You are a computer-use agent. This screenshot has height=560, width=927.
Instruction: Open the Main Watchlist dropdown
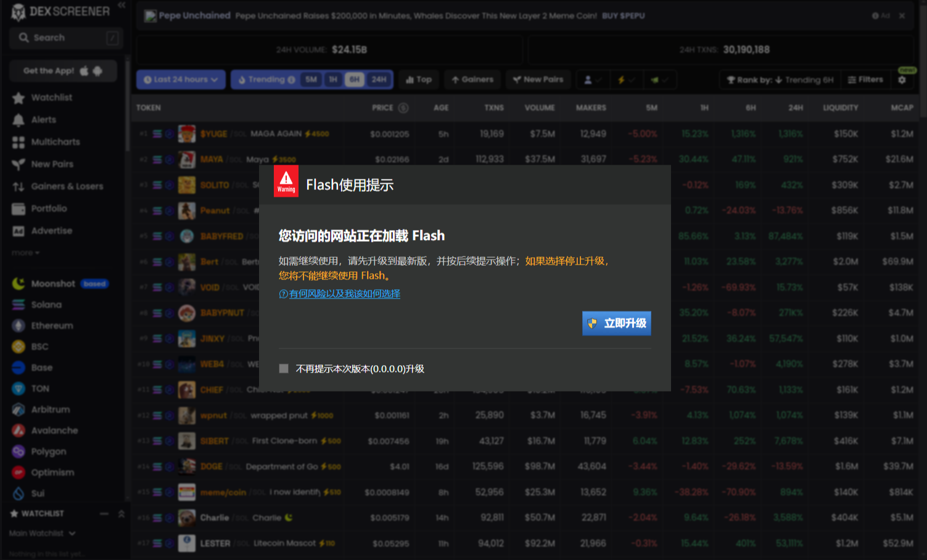click(42, 533)
